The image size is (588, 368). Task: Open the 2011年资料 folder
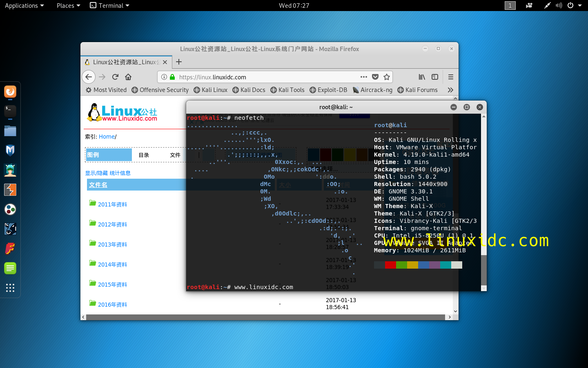(112, 204)
